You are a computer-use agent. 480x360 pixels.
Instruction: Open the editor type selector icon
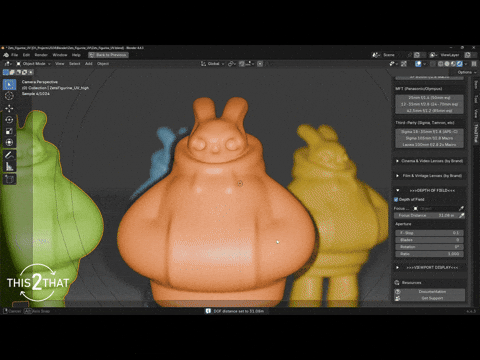tap(8, 64)
